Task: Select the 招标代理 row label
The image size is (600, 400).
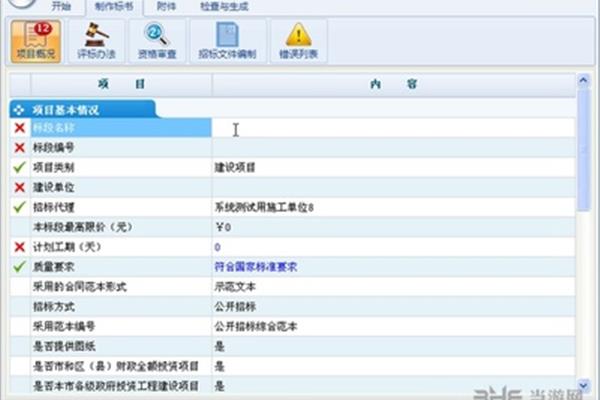Action: click(x=53, y=207)
